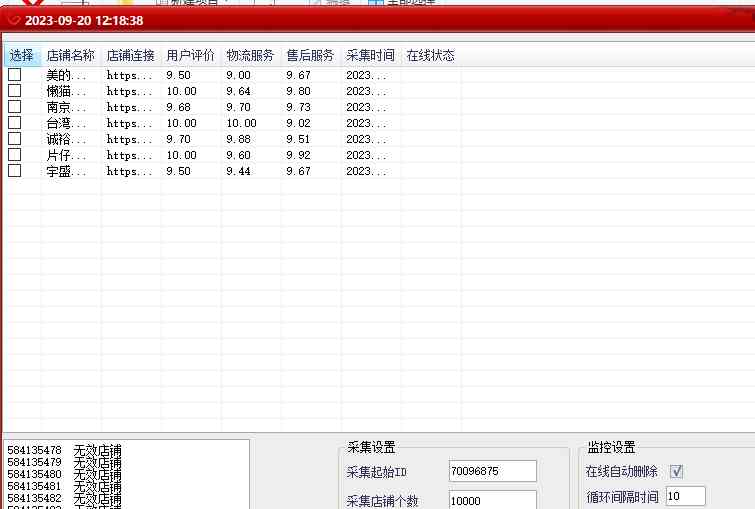Toggle the checkbox beside the 台湾 shop

(15, 123)
